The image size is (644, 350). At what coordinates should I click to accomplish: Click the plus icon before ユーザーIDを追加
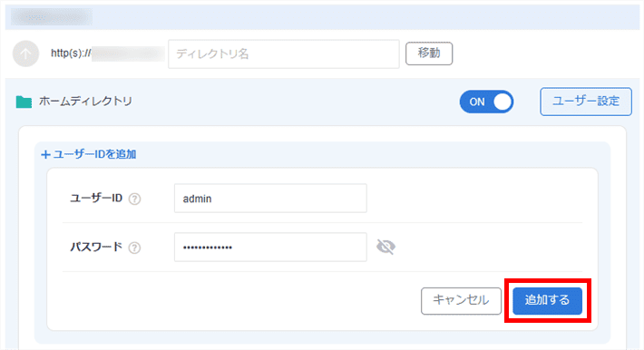click(x=45, y=154)
